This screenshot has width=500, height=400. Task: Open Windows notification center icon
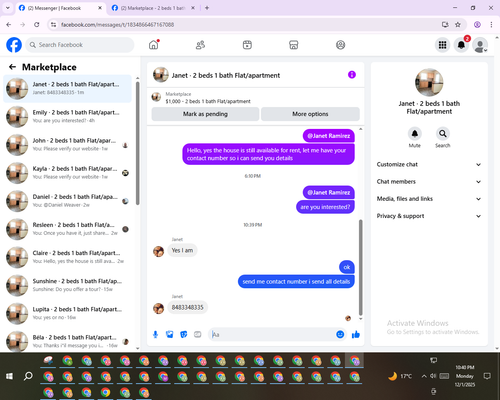(x=487, y=376)
